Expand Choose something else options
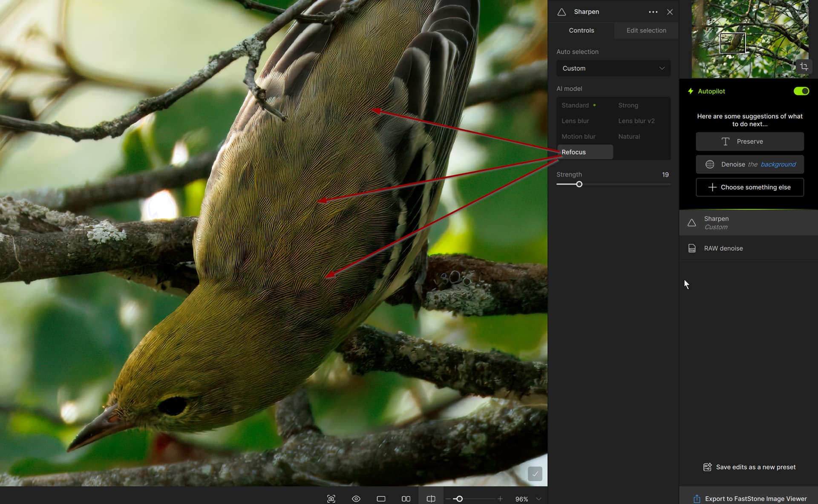 (749, 187)
